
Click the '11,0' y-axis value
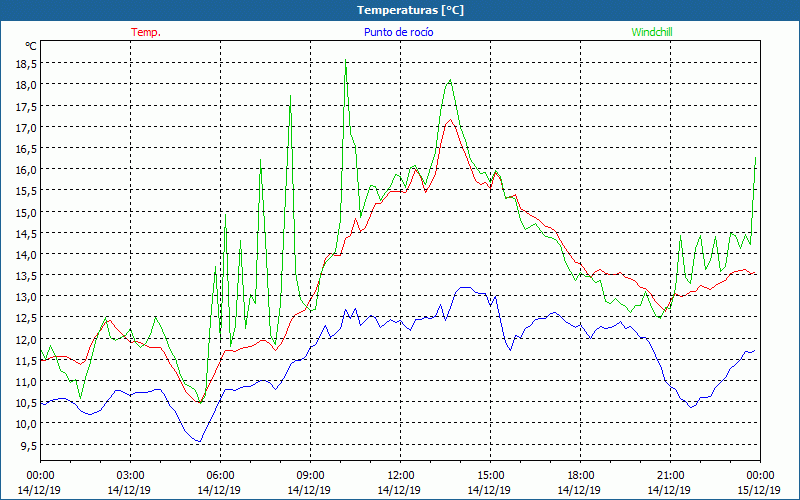point(27,381)
